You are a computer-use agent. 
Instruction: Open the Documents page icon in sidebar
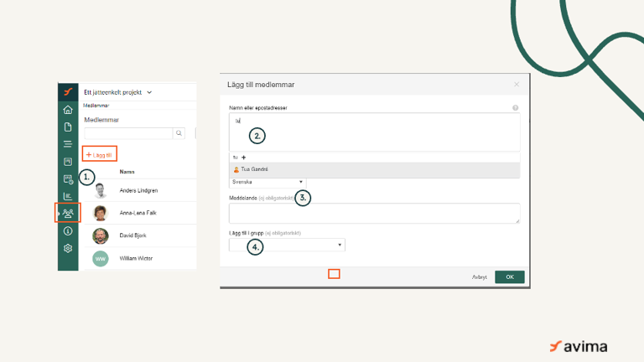[x=68, y=127]
